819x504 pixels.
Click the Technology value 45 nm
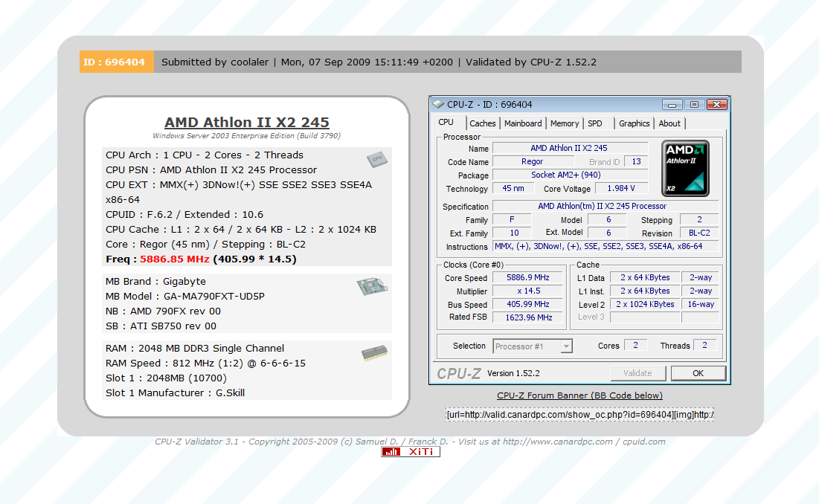point(513,188)
